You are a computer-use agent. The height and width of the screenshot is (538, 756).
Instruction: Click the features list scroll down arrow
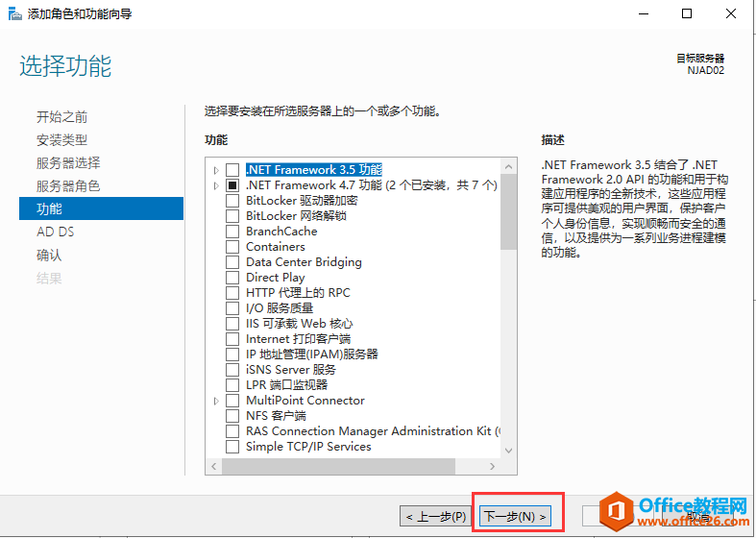tap(508, 451)
